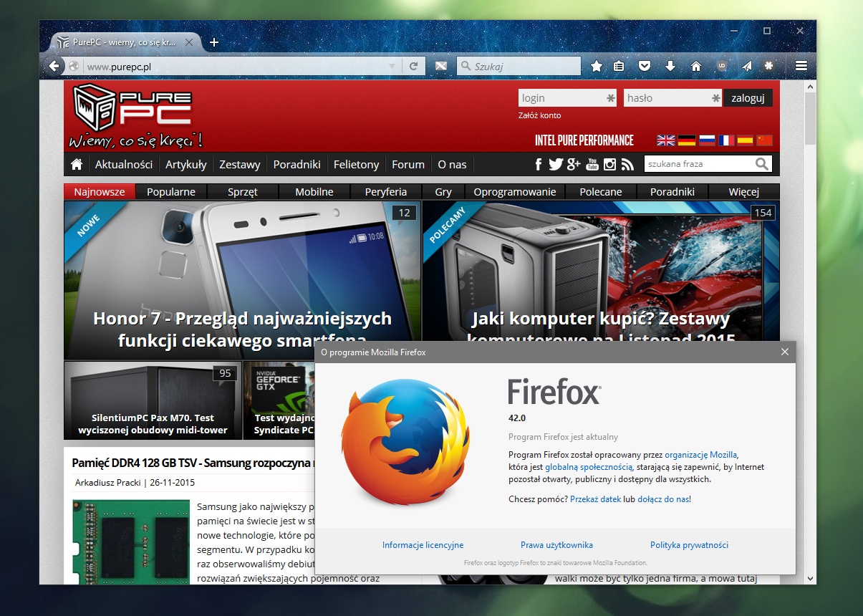Viewport: 863px width, 616px height.
Task: Select the Oprogramowanie tab
Action: pyautogui.click(x=515, y=191)
